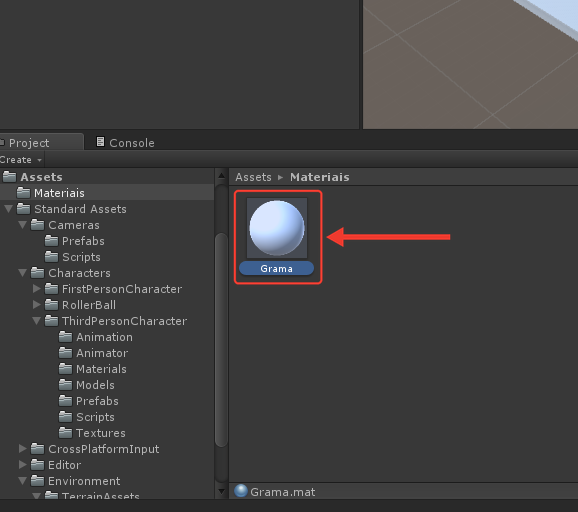The width and height of the screenshot is (578, 512).
Task: Click the Materials folder icon
Action: [x=65, y=369]
